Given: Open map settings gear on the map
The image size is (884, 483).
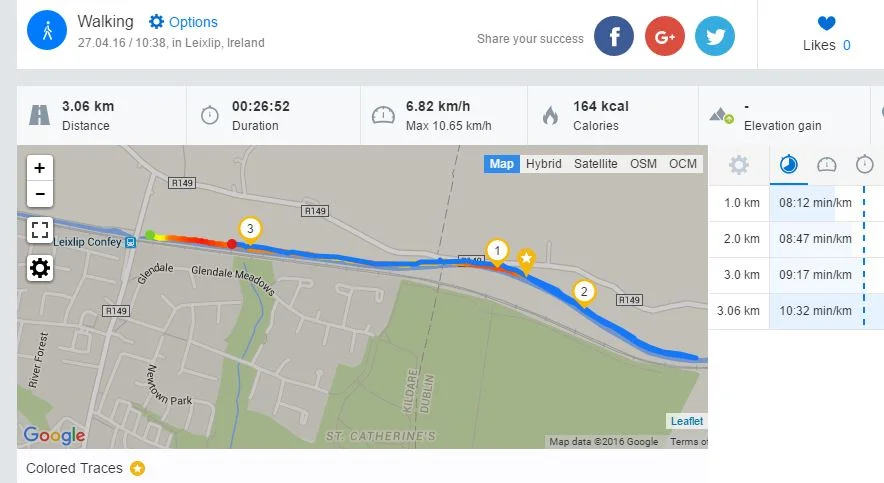Looking at the screenshot, I should coord(40,267).
